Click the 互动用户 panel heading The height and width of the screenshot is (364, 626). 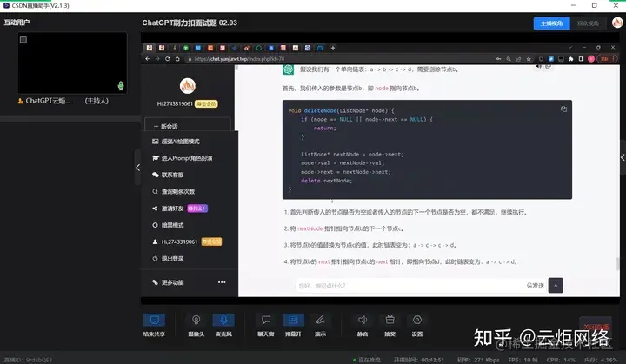17,23
